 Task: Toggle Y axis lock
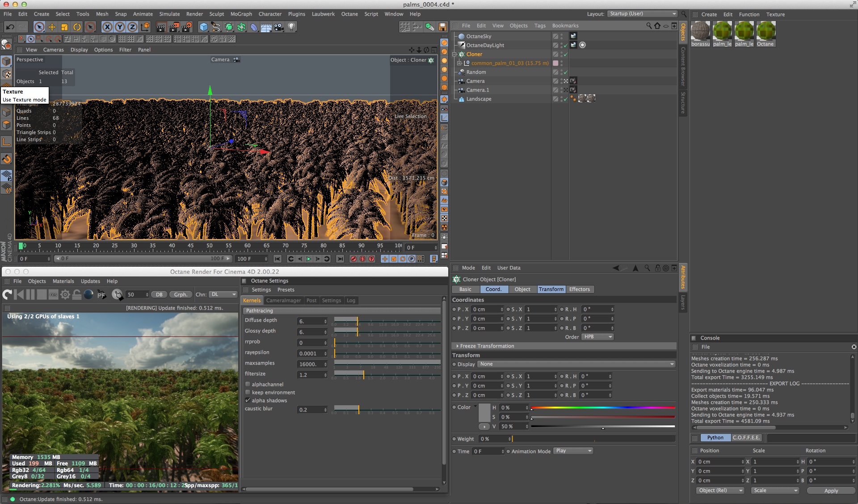pos(120,27)
